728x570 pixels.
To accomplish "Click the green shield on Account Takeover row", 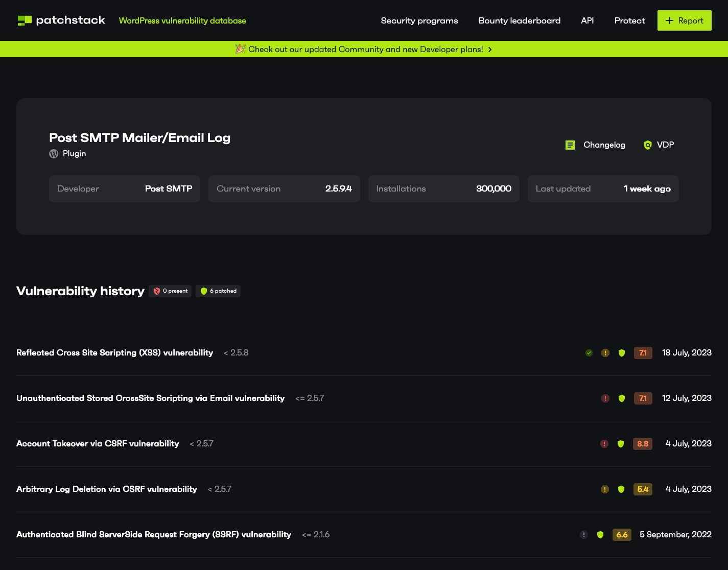I will click(621, 444).
